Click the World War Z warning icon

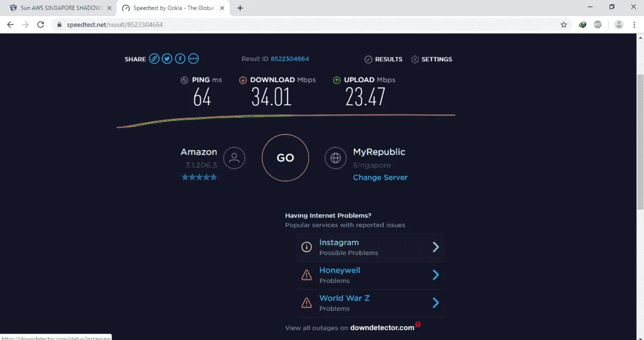coord(306,303)
